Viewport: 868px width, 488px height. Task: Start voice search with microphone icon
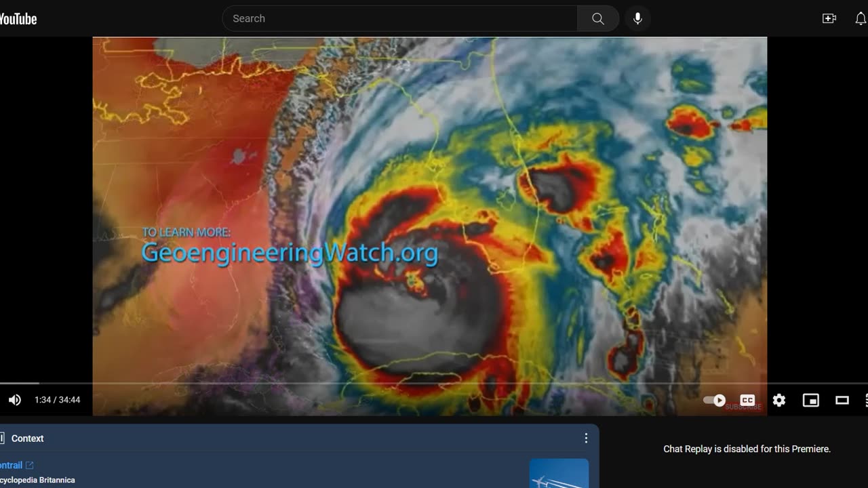click(637, 18)
